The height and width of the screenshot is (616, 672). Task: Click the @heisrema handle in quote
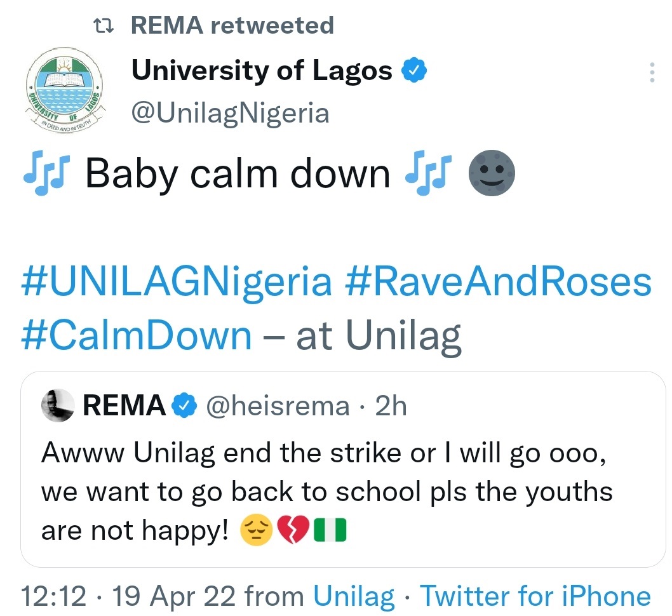pyautogui.click(x=276, y=406)
